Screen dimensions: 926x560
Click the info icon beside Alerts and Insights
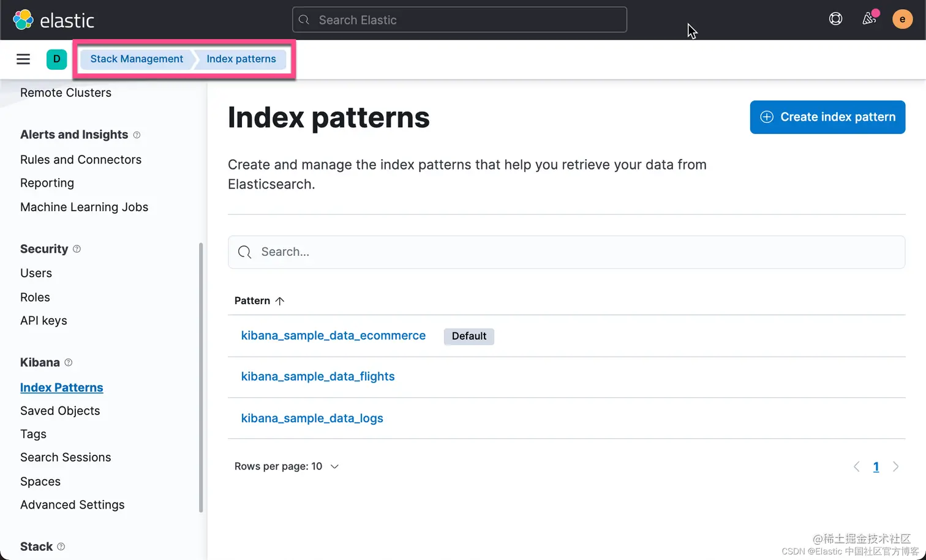137,135
